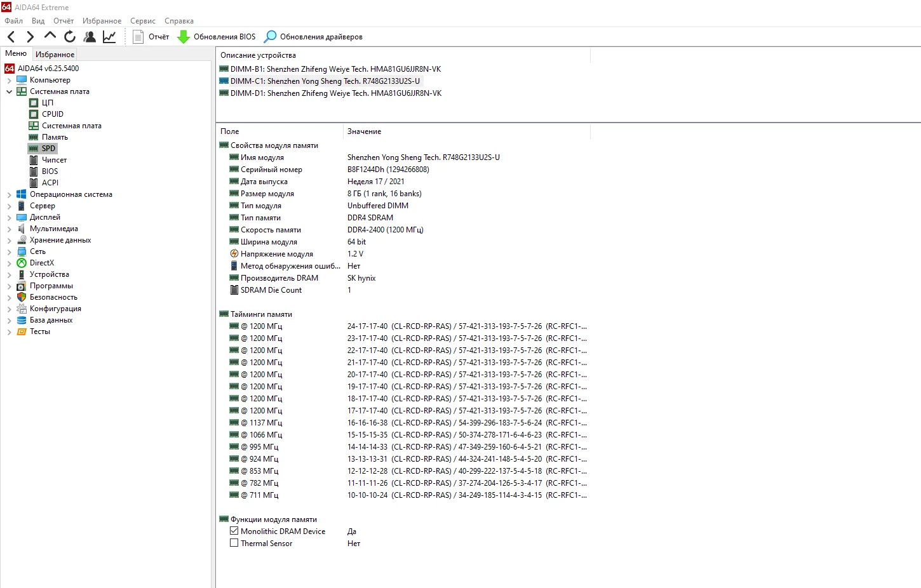Open the graph chart toolbar icon
Screen dimensions: 921x588
pyautogui.click(x=109, y=37)
